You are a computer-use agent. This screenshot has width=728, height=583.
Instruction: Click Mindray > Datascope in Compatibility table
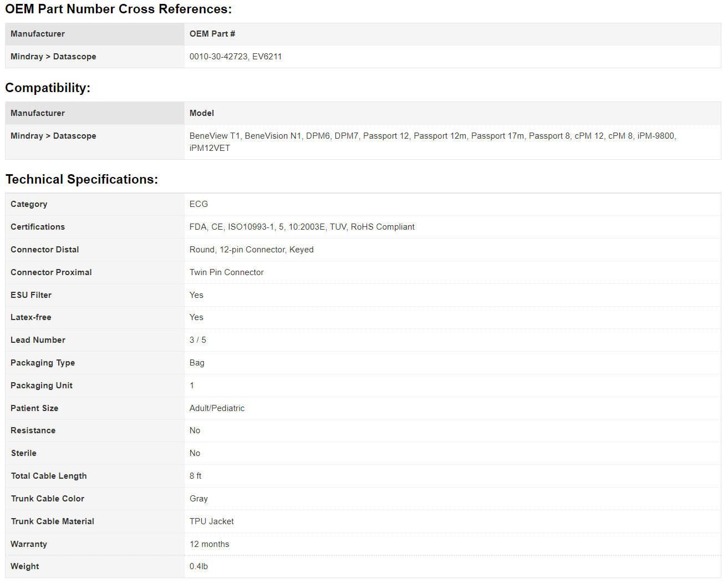click(53, 136)
